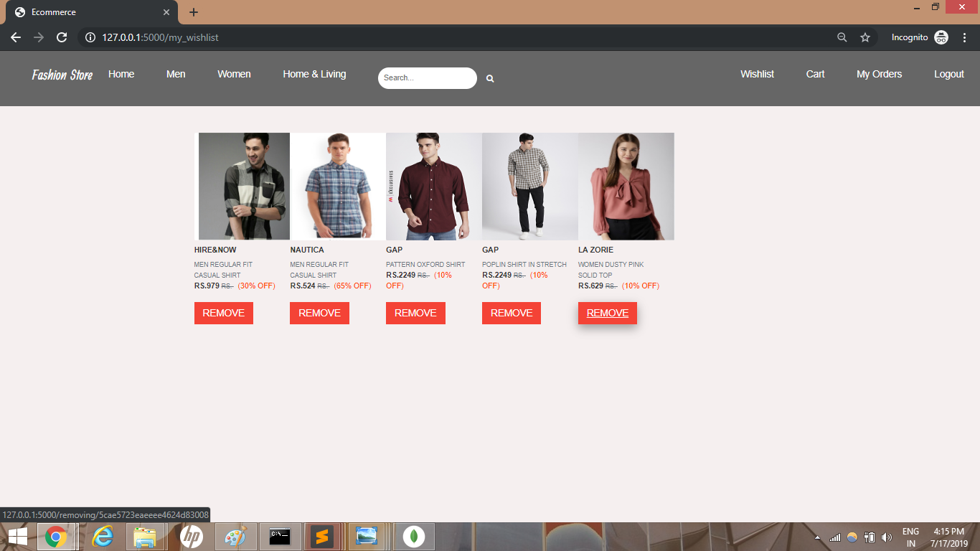Image resolution: width=980 pixels, height=551 pixels.
Task: Open HIRE&NOW checked shirt image
Action: [242, 187]
